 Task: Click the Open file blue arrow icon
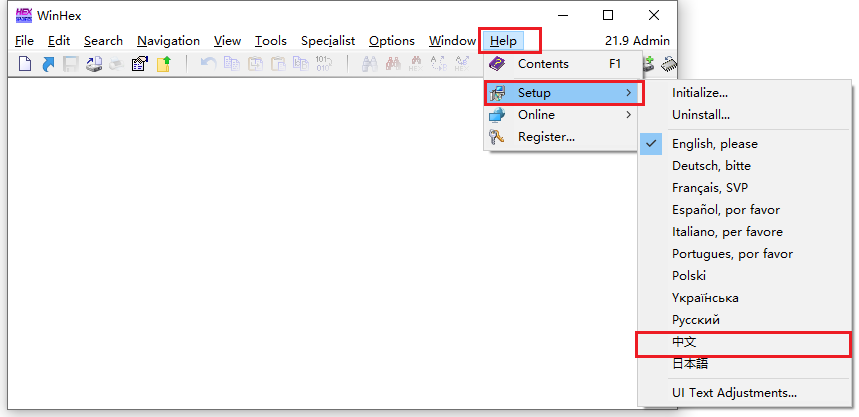pos(48,64)
